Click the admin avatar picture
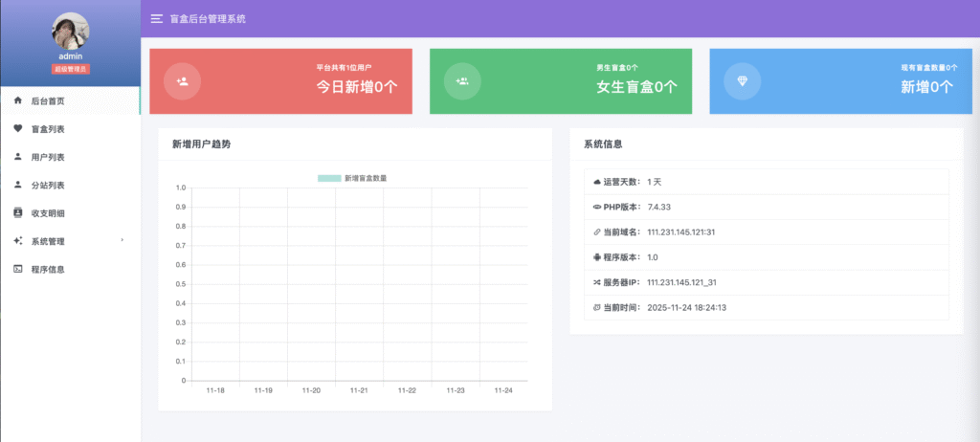Image resolution: width=980 pixels, height=442 pixels. [x=70, y=31]
